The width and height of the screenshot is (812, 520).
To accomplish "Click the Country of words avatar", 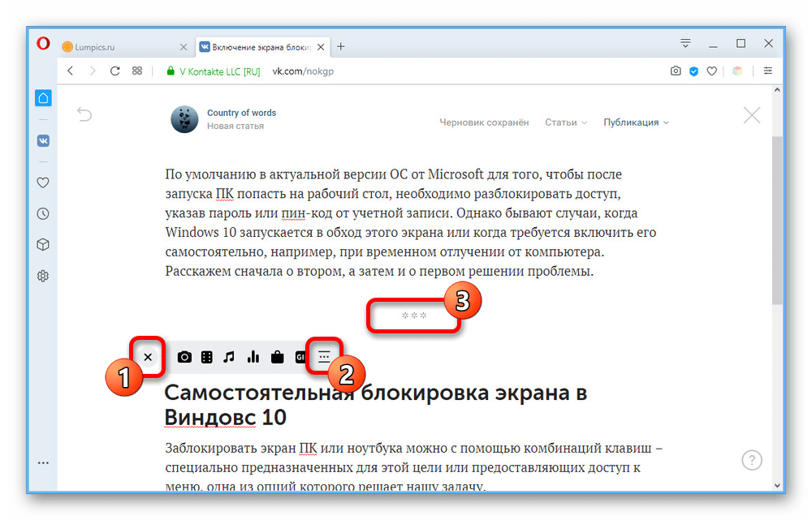I will tap(184, 119).
